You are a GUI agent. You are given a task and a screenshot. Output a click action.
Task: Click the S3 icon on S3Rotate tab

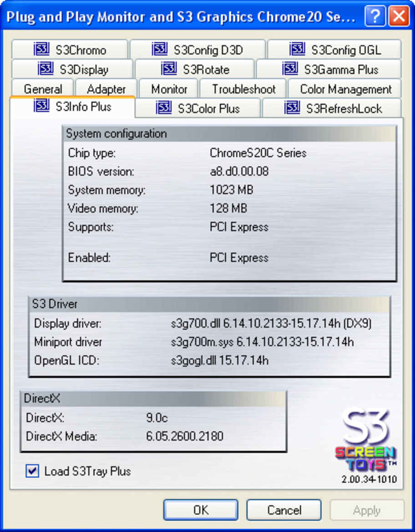coord(169,69)
